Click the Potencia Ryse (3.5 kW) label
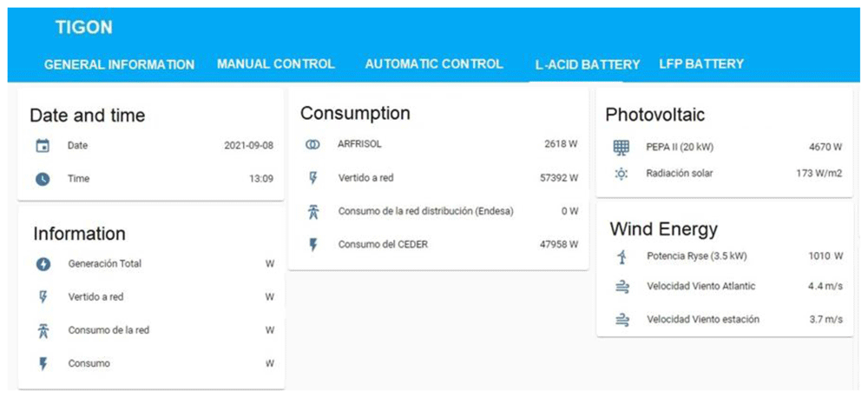868x398 pixels. [697, 256]
